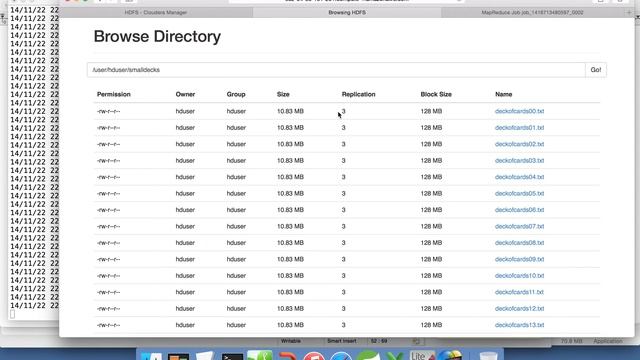The height and width of the screenshot is (360, 640).
Task: Select 128 MB block size of deckofcards00.txt
Action: point(431,111)
